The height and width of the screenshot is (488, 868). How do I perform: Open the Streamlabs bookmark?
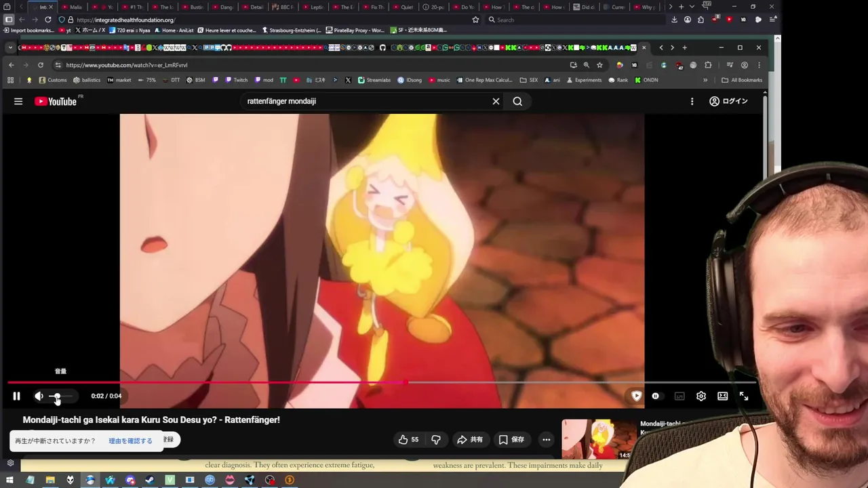pos(374,80)
